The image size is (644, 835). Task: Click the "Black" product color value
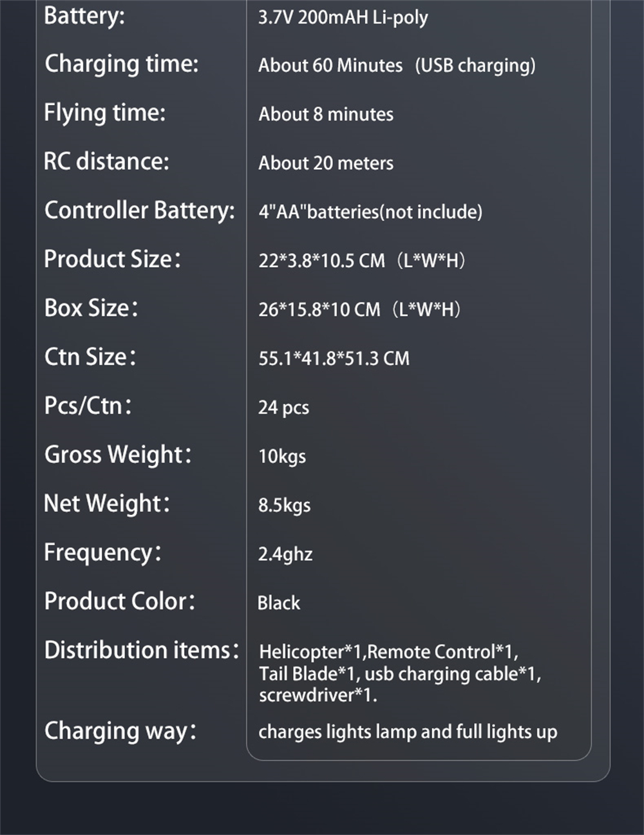[279, 603]
